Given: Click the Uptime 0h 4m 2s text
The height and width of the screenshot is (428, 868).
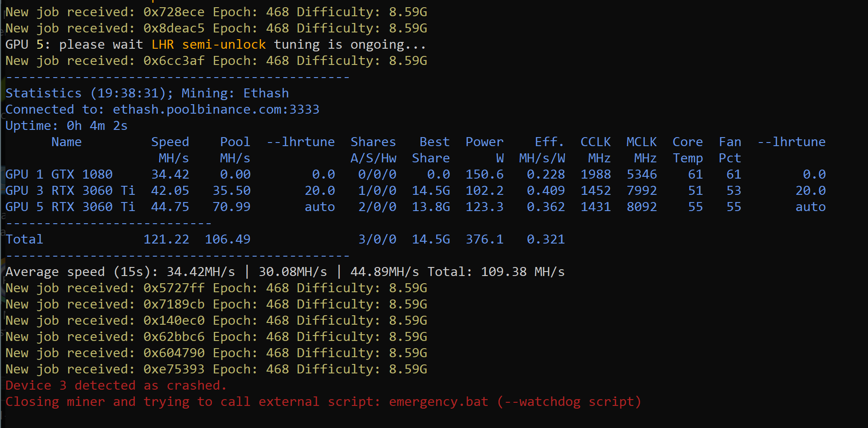Looking at the screenshot, I should (x=66, y=126).
